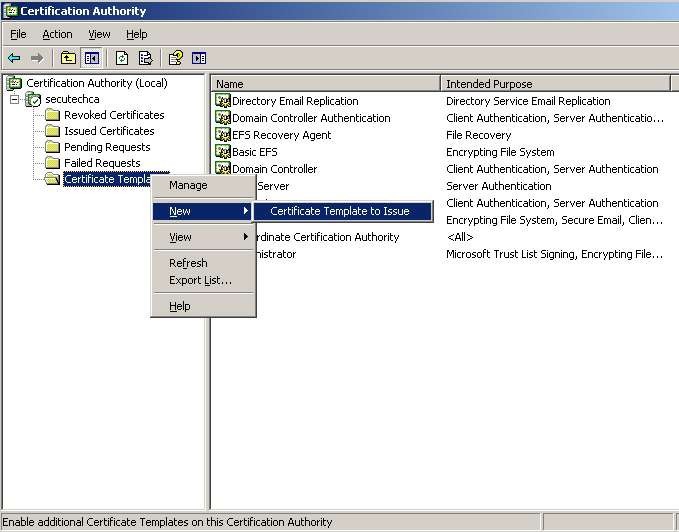This screenshot has height=532, width=679.
Task: Click the Domain Controller template icon
Action: click(x=223, y=168)
